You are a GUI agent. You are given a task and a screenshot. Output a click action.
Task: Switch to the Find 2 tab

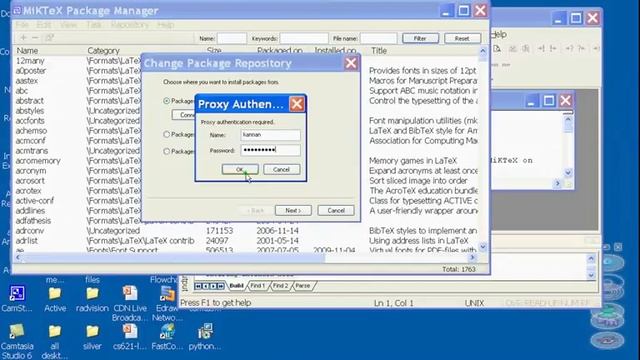click(x=280, y=286)
